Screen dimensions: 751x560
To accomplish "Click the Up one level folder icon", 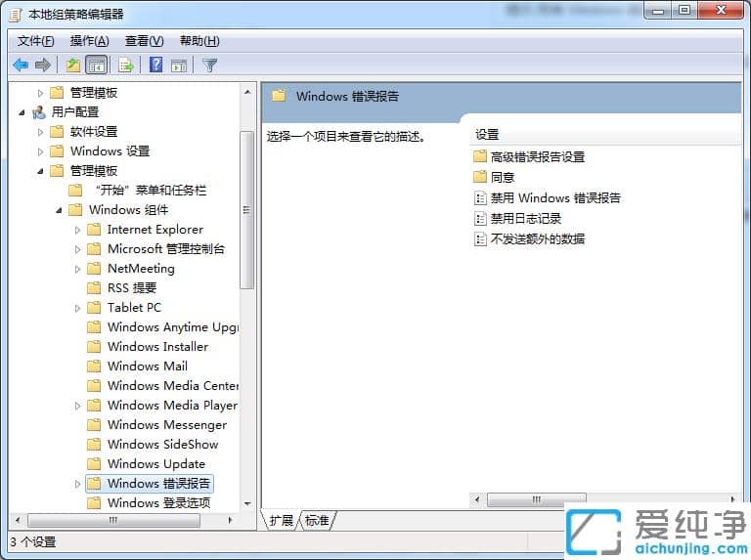I will tap(72, 65).
